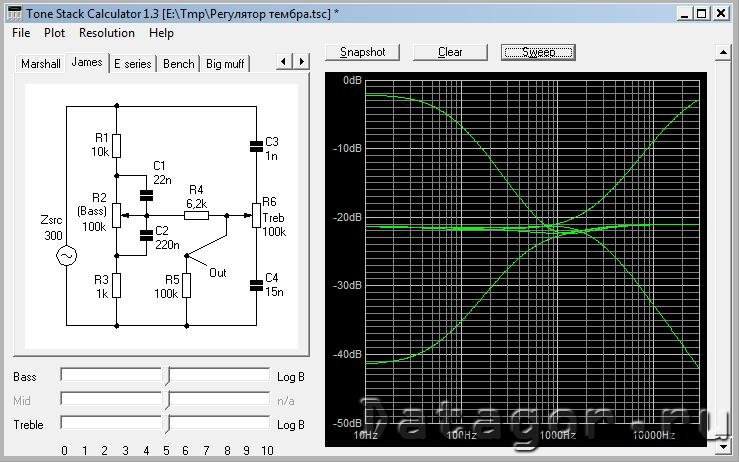Open the Resolution menu
739x462 pixels.
coord(107,33)
